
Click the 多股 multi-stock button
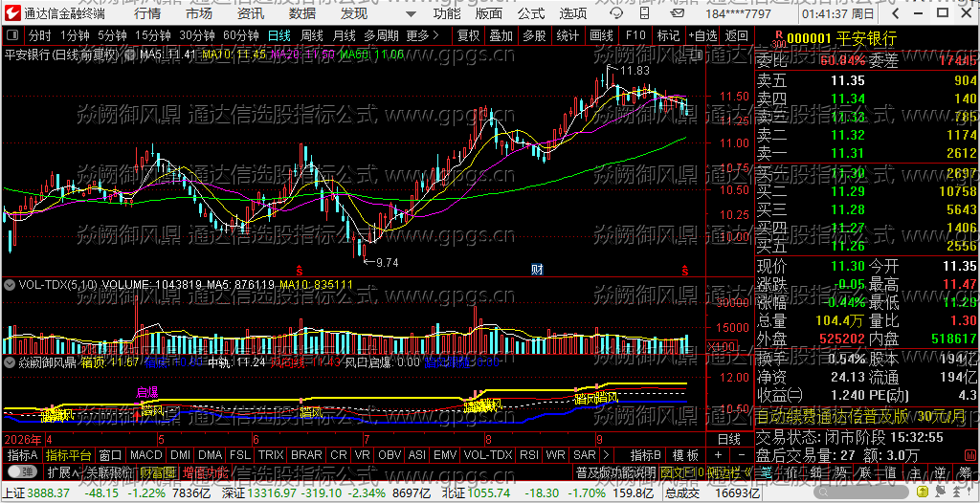pos(534,35)
